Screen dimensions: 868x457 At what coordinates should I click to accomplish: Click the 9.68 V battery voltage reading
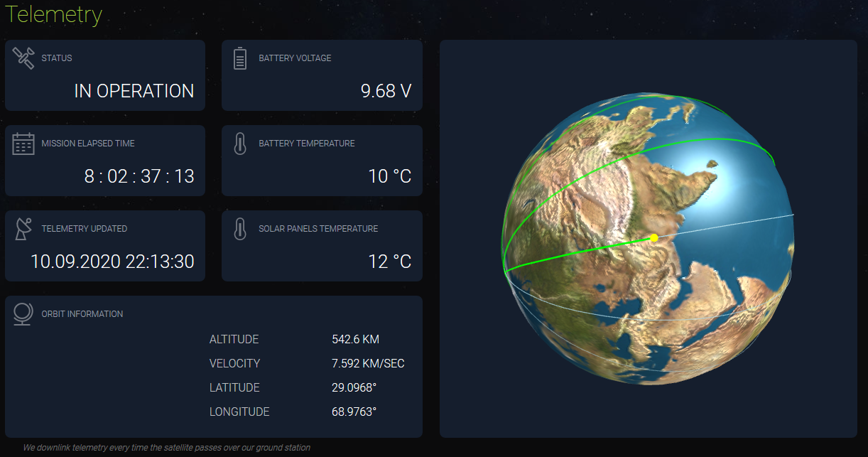[x=386, y=91]
